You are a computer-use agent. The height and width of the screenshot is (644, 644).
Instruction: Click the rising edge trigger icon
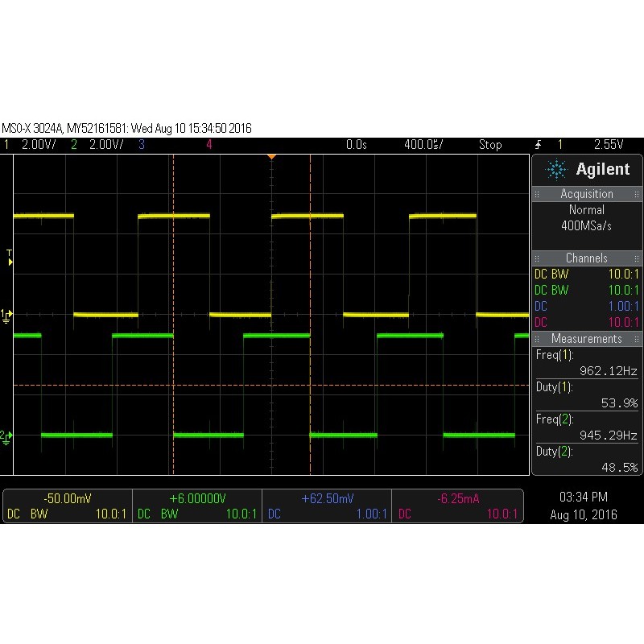(x=538, y=145)
